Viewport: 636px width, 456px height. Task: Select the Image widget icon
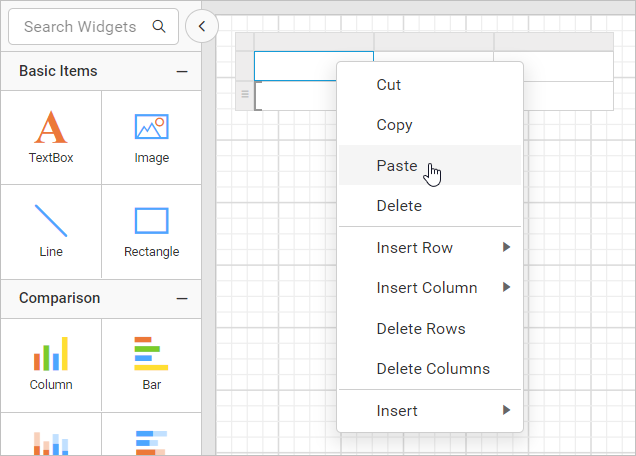(x=151, y=128)
